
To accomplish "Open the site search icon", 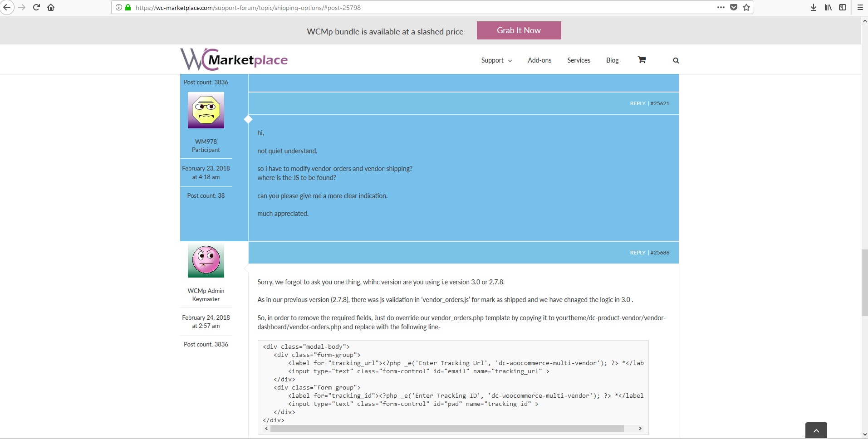I will click(x=675, y=60).
